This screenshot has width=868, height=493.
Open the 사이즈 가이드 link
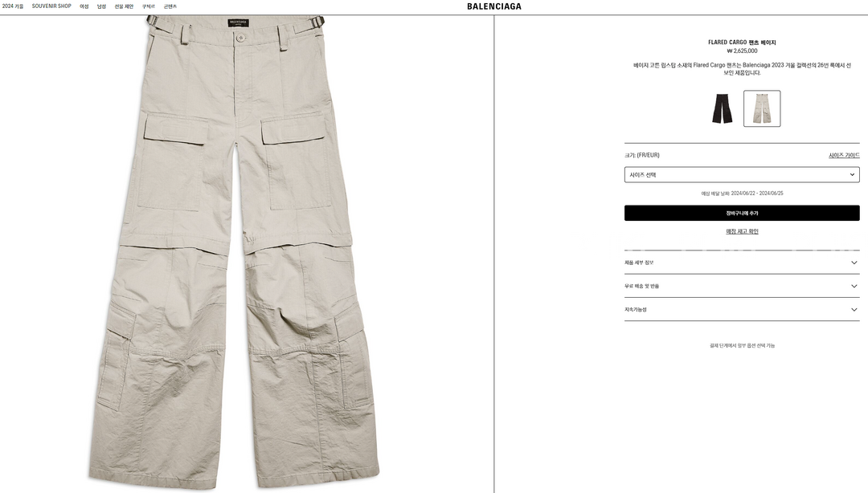pos(844,156)
